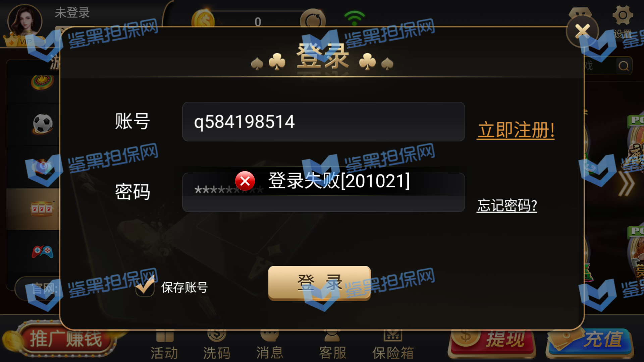This screenshot has height=362, width=644.
Task: Toggle the 保存账号 checkbox
Action: pyautogui.click(x=145, y=287)
